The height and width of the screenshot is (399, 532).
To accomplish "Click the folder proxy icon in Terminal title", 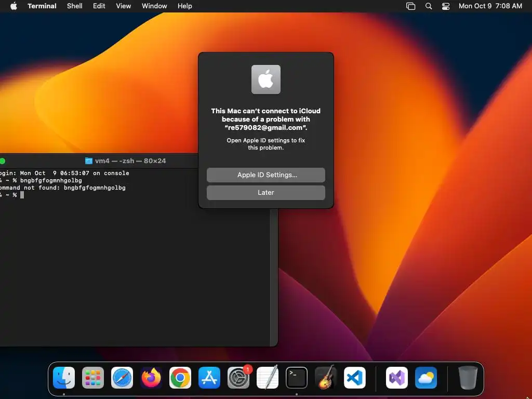I will coord(88,161).
